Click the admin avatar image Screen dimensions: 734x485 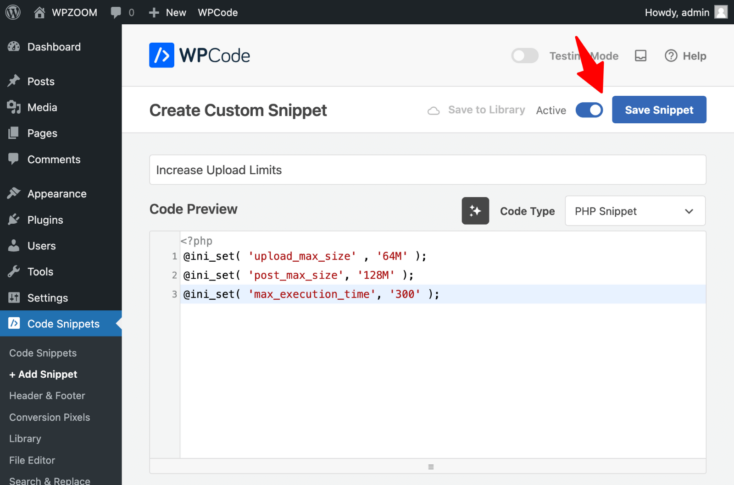click(x=721, y=12)
